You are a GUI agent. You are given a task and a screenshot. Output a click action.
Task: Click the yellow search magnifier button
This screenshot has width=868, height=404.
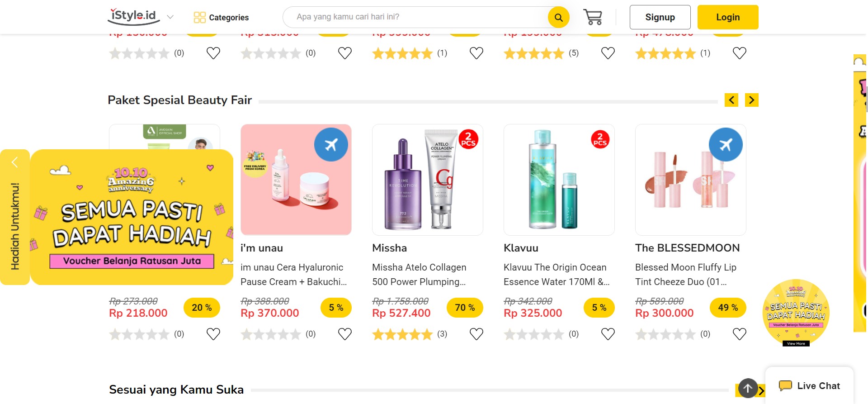(558, 17)
